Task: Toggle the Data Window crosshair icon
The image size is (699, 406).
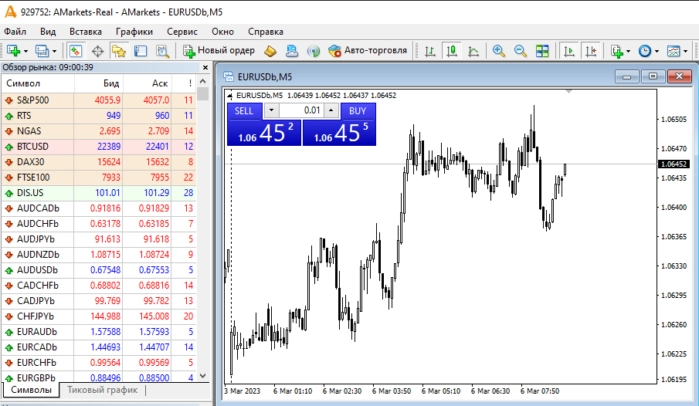Action: (x=97, y=51)
